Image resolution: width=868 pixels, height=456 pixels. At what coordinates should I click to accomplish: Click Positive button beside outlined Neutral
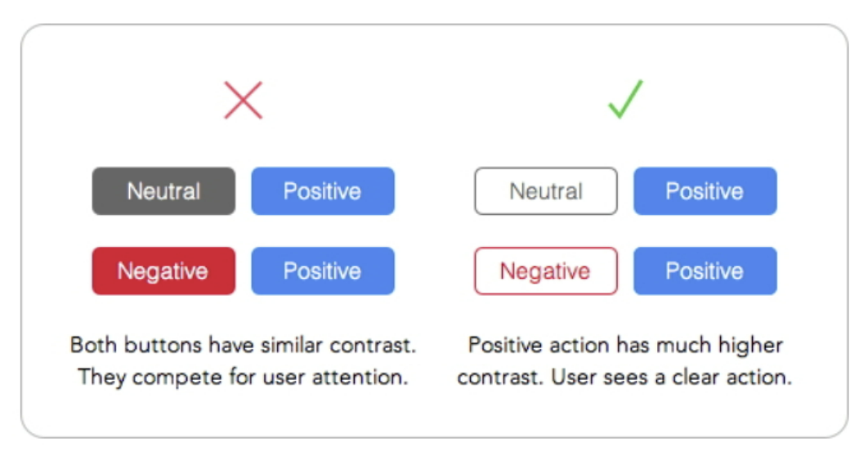[705, 191]
